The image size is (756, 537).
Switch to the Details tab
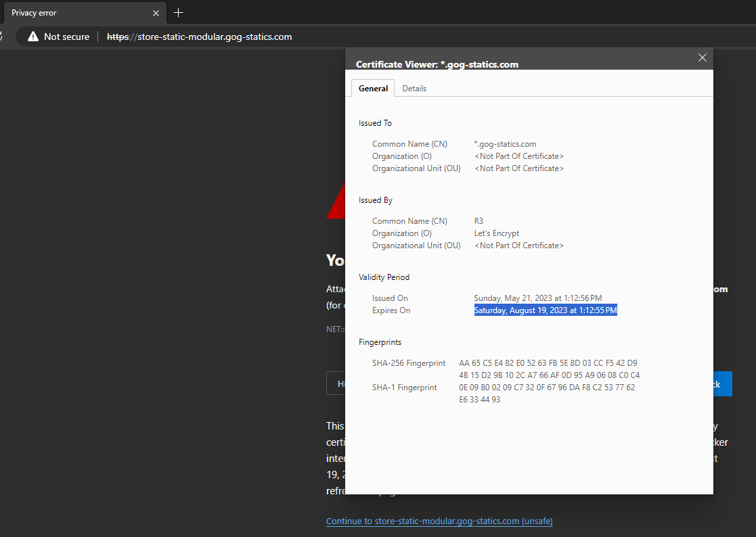click(x=414, y=88)
